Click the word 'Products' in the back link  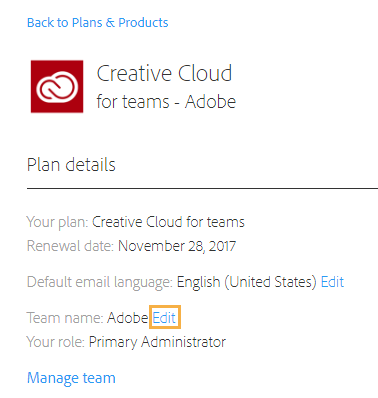click(x=143, y=23)
